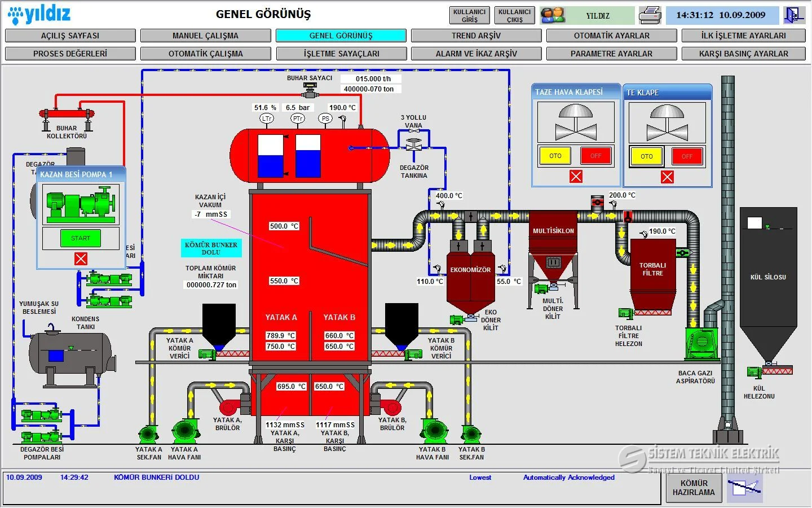Click the Taze Hava Klapesi valve symbol

[x=576, y=122]
